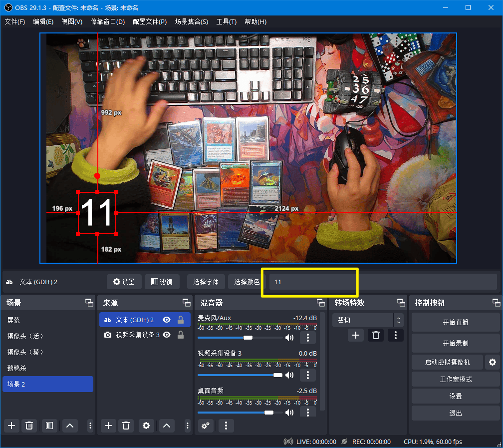The height and width of the screenshot is (448, 503).
Task: Open the 裁切 transition dropdown
Action: point(368,320)
